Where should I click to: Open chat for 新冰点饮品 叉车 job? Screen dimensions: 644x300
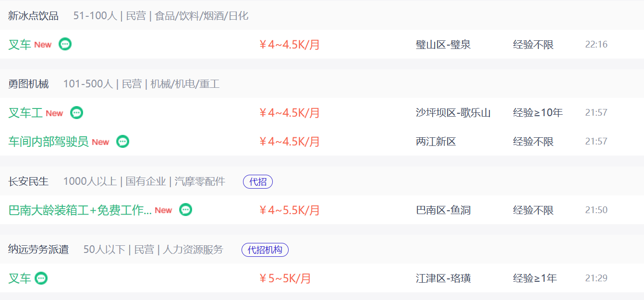pyautogui.click(x=65, y=44)
